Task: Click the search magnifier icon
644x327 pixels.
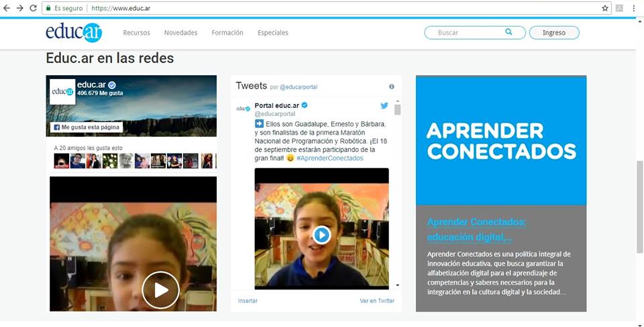Action: [x=509, y=32]
